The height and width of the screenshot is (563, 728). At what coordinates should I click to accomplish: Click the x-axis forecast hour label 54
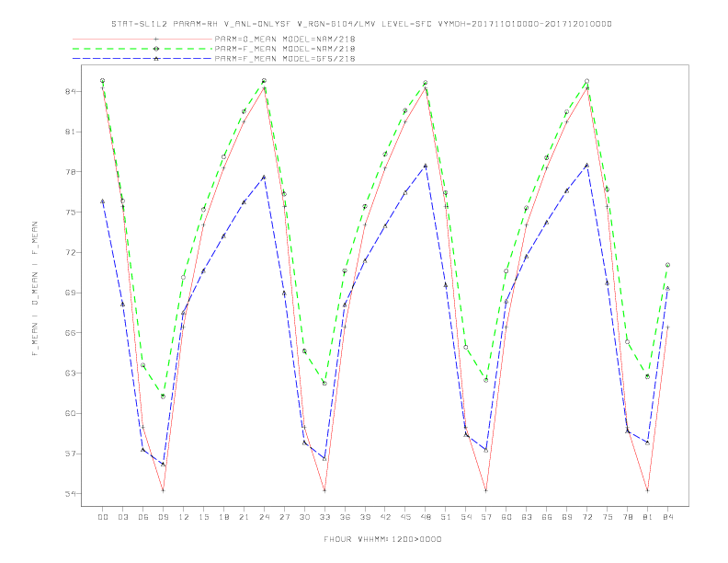coord(466,517)
